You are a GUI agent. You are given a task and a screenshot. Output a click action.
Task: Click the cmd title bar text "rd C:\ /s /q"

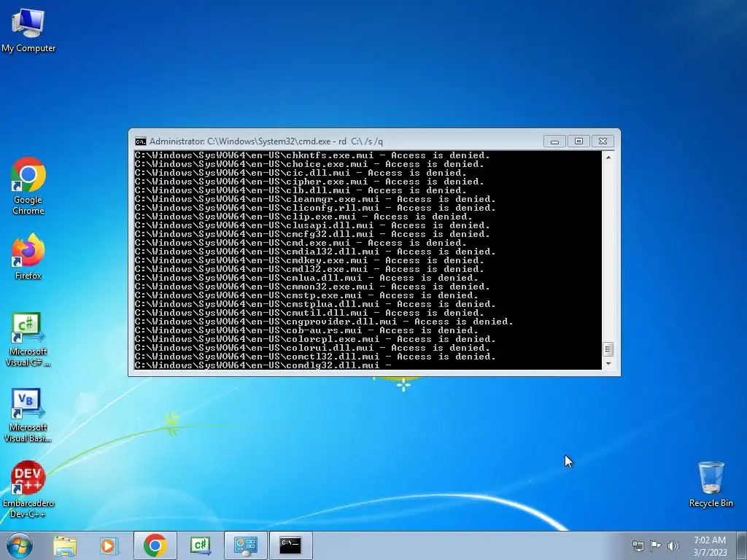pos(360,141)
